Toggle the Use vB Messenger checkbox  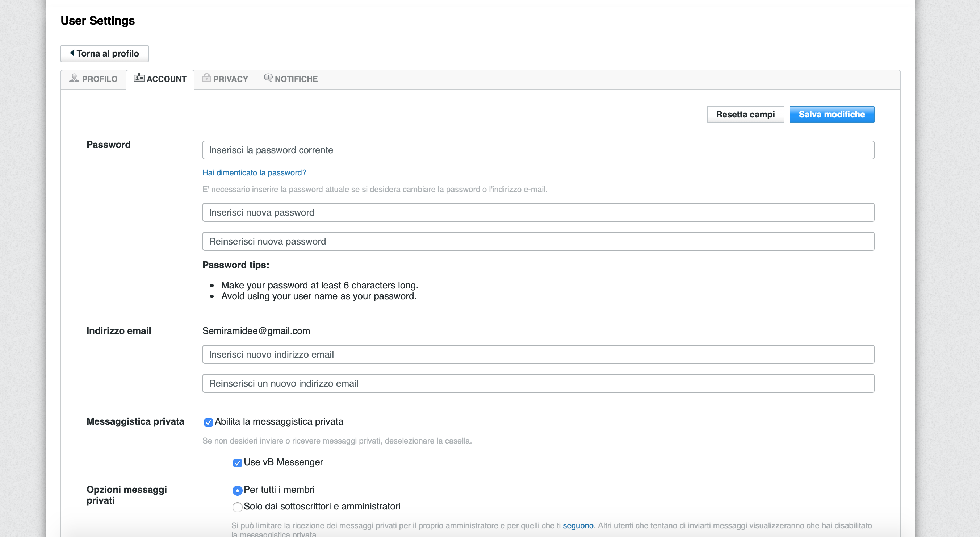237,463
